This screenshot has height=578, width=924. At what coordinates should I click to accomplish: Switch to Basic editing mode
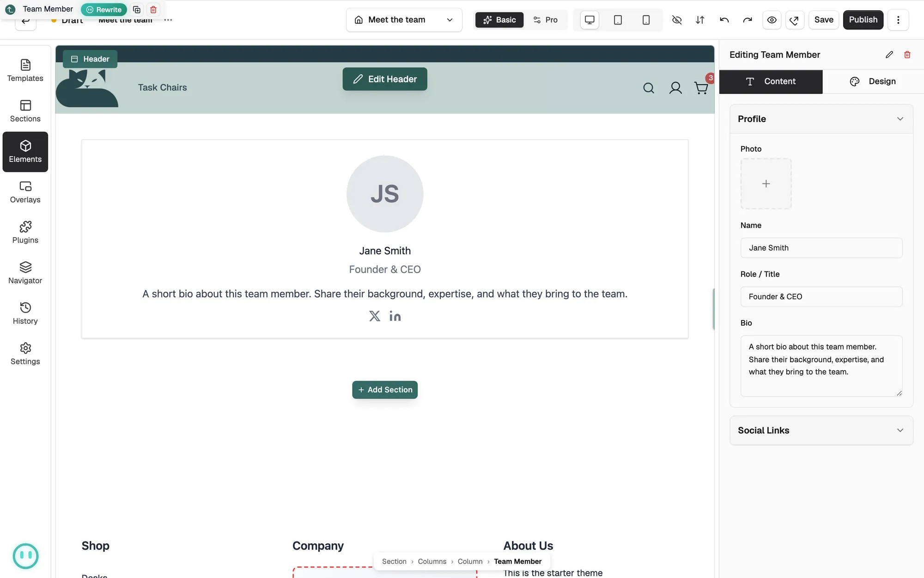click(x=499, y=20)
